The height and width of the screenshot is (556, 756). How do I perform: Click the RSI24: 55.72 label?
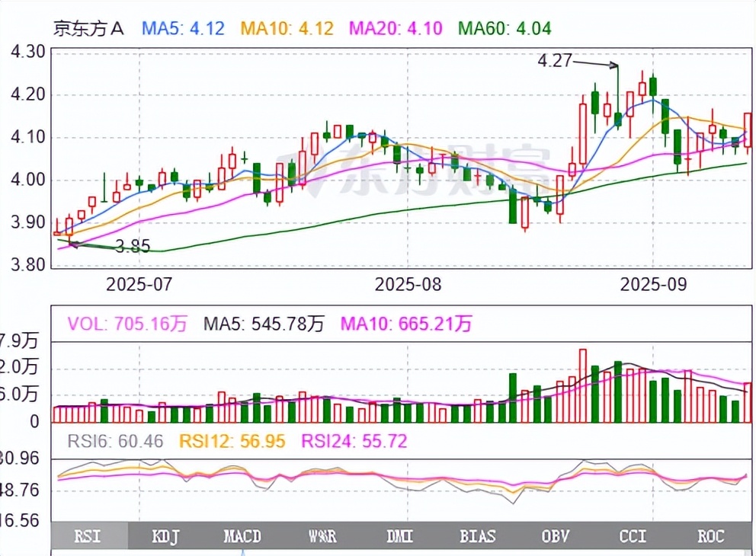point(354,441)
